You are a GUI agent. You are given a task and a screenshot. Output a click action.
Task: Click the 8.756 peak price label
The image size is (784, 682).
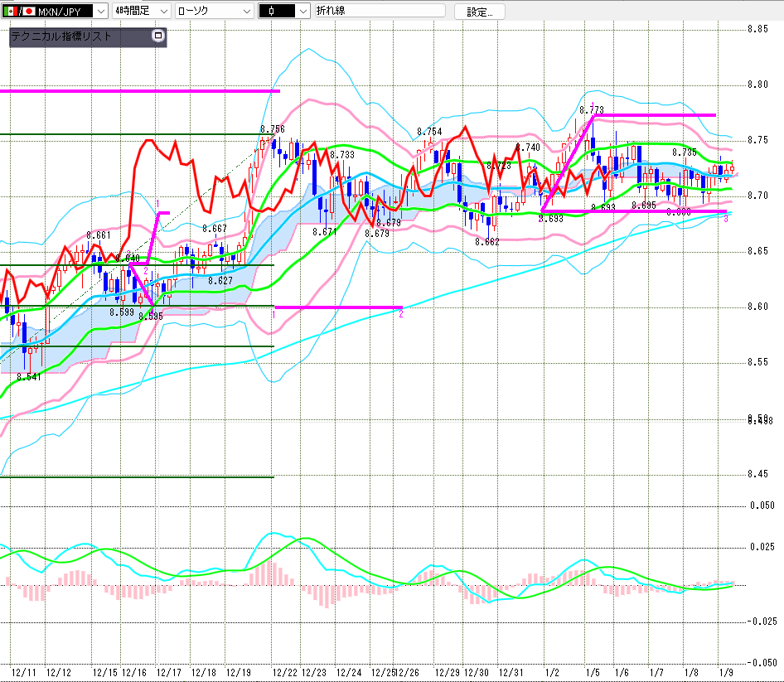click(x=272, y=129)
